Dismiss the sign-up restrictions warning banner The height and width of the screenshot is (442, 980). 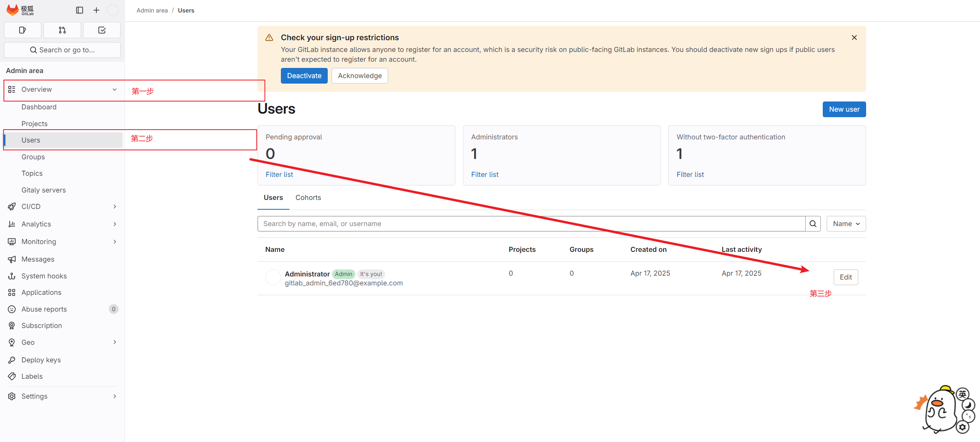pos(854,37)
